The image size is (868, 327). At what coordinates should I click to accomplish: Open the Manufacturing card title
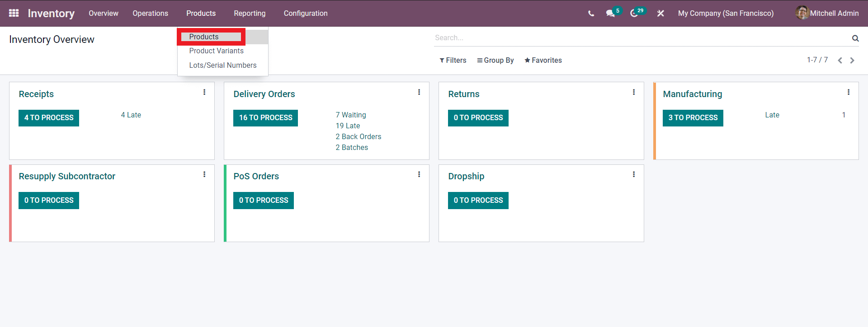[693, 94]
